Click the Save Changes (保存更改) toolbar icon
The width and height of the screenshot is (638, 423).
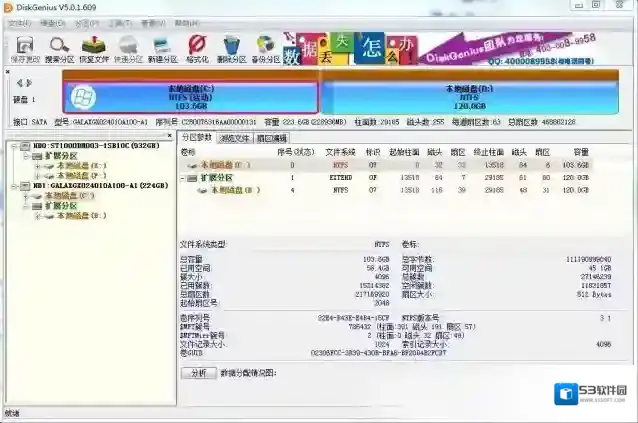coord(22,48)
